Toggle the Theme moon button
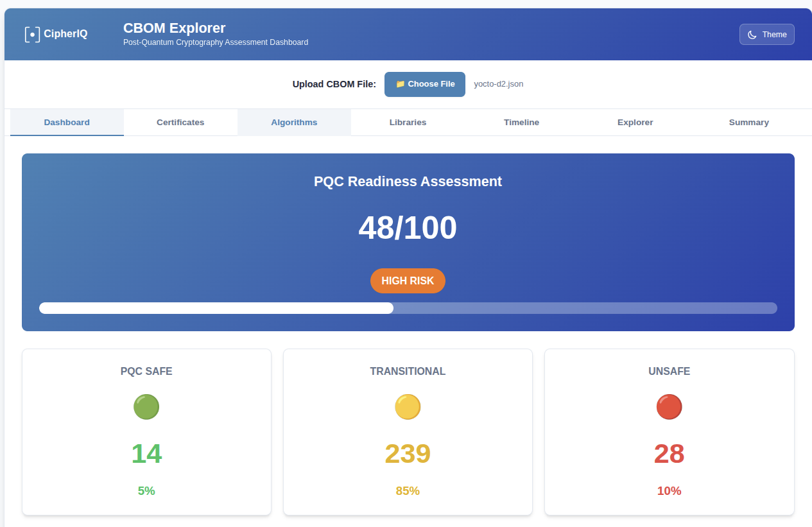 point(766,35)
